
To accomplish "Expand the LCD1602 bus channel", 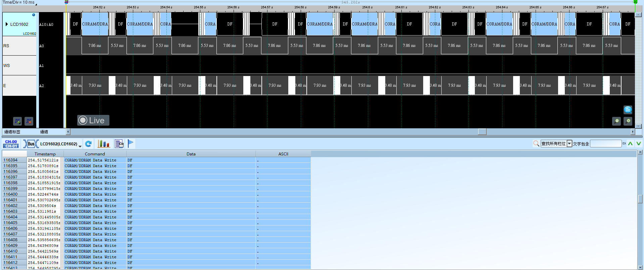I will coord(6,24).
